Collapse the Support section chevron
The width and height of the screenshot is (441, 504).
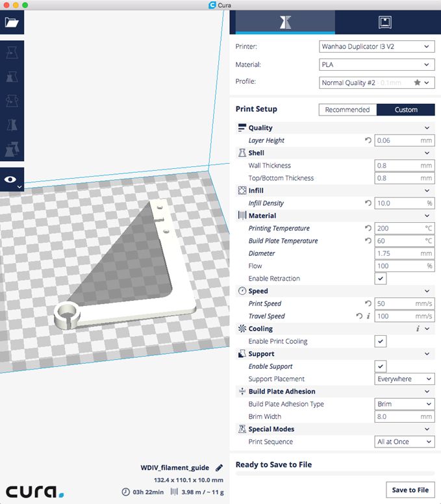coord(427,353)
